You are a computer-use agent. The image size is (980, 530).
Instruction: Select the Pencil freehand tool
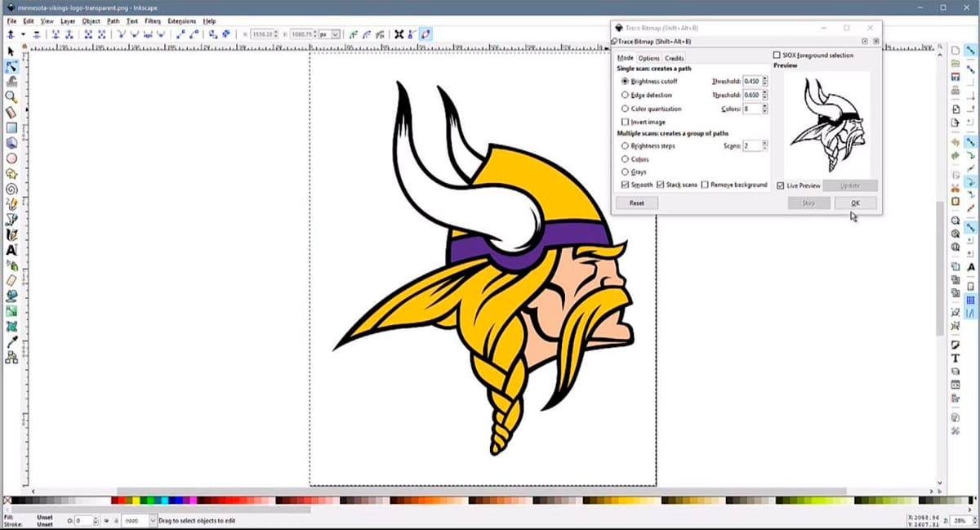[x=11, y=204]
